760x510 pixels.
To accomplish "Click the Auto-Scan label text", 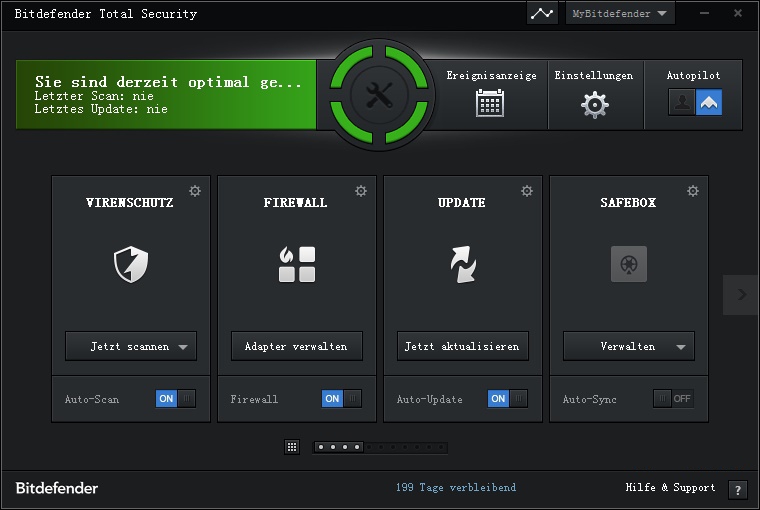I will (x=92, y=399).
